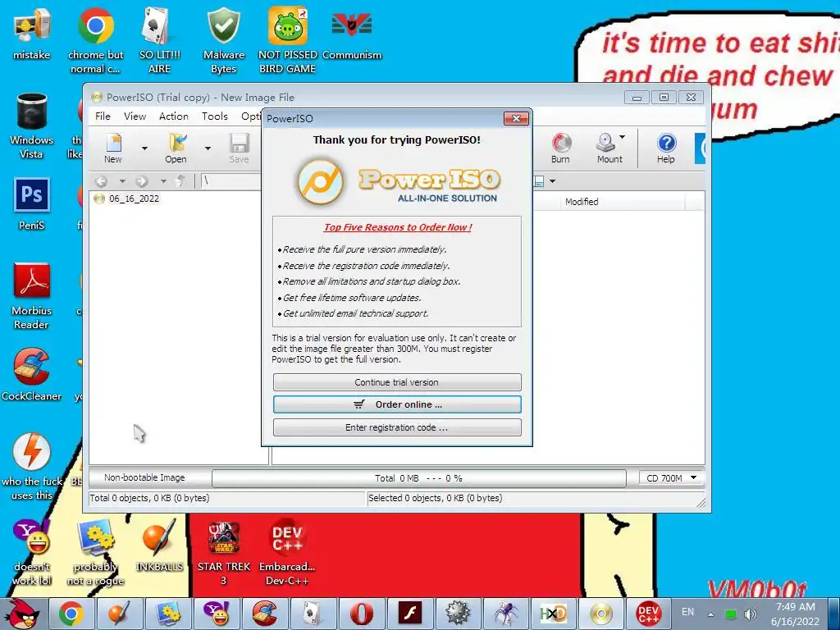The height and width of the screenshot is (630, 840).
Task: Open the STAR TREK 3 desktop icon
Action: click(224, 553)
